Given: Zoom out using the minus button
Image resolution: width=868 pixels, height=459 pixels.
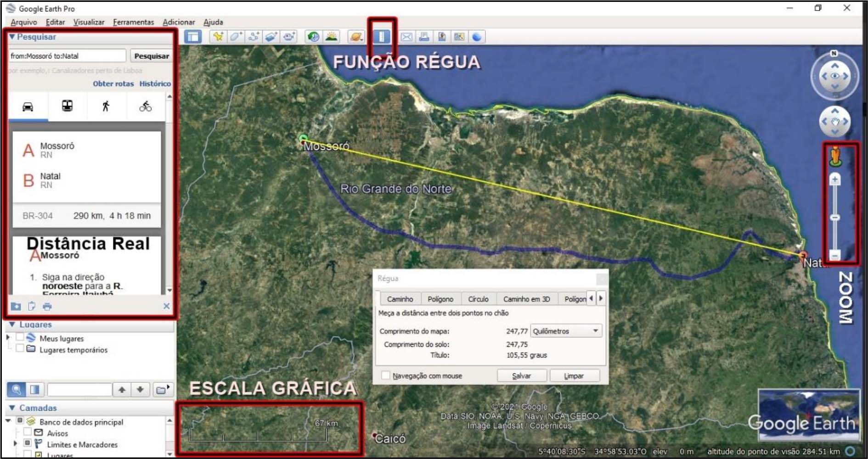Looking at the screenshot, I should [x=835, y=255].
